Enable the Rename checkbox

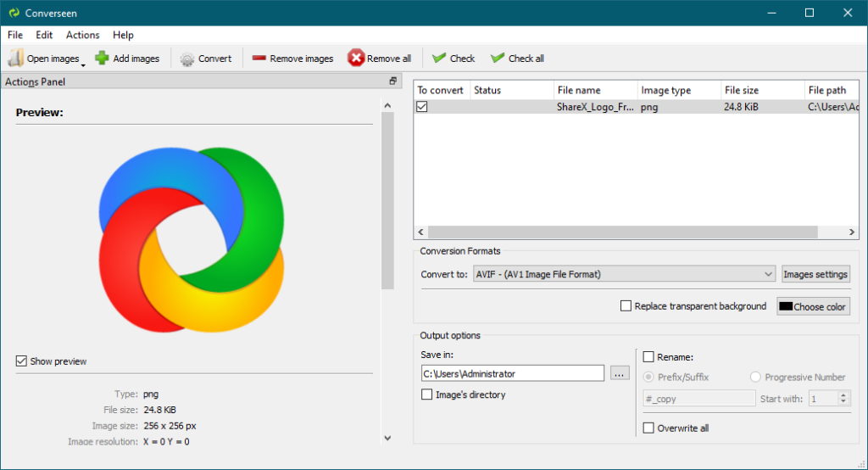648,357
